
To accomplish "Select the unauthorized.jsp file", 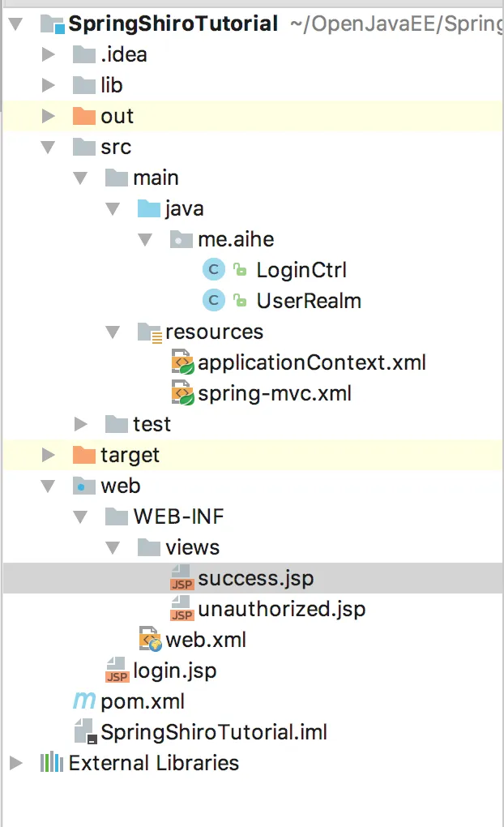I will point(281,609).
